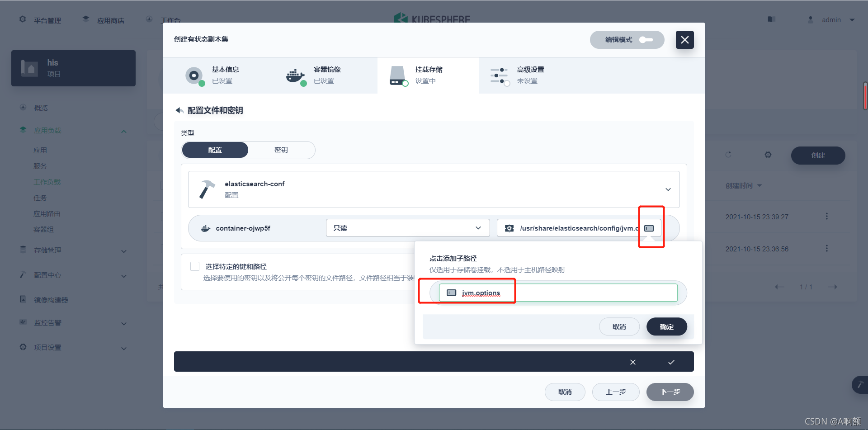Click the gear icon in mount path field
868x430 pixels.
509,228
